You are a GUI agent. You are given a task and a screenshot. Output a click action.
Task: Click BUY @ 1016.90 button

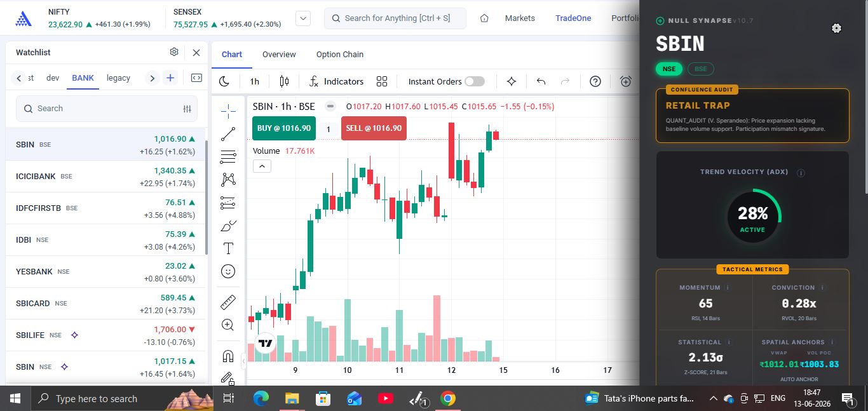pos(283,128)
